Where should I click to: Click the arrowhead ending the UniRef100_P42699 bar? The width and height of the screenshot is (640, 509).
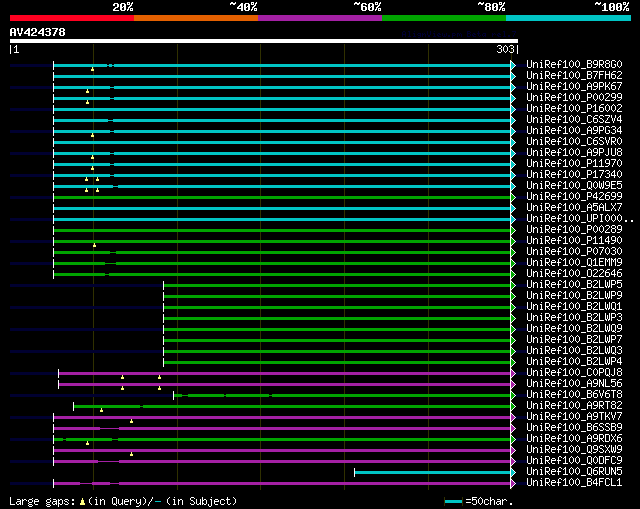pyautogui.click(x=513, y=197)
